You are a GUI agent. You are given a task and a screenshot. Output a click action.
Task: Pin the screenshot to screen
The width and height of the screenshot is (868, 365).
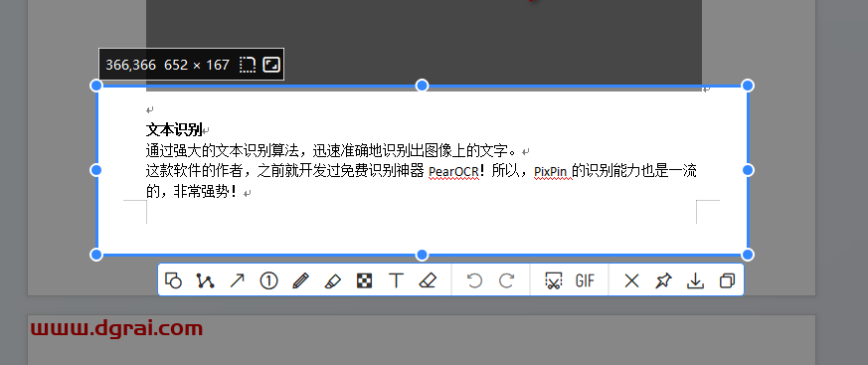[663, 280]
